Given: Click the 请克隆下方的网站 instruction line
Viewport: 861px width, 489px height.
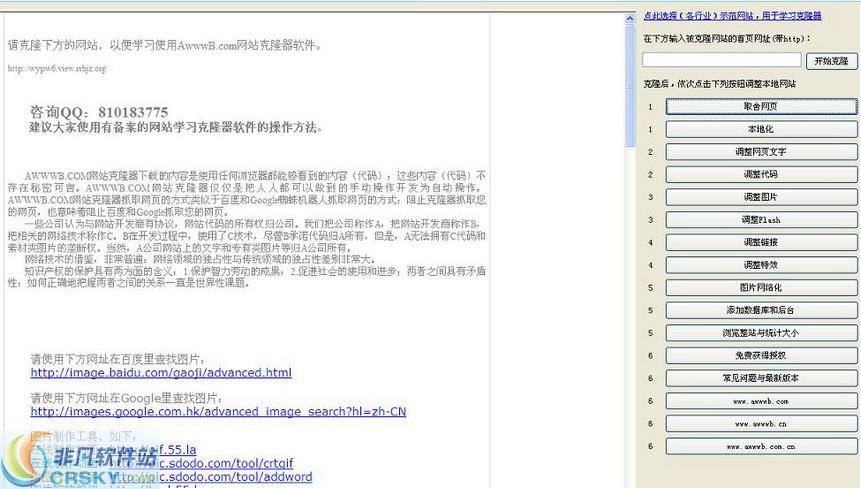Looking at the screenshot, I should [164, 45].
